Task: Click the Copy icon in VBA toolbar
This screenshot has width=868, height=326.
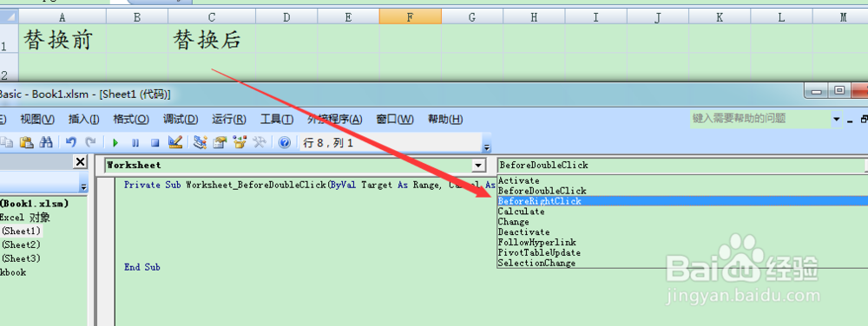Action: [x=7, y=142]
